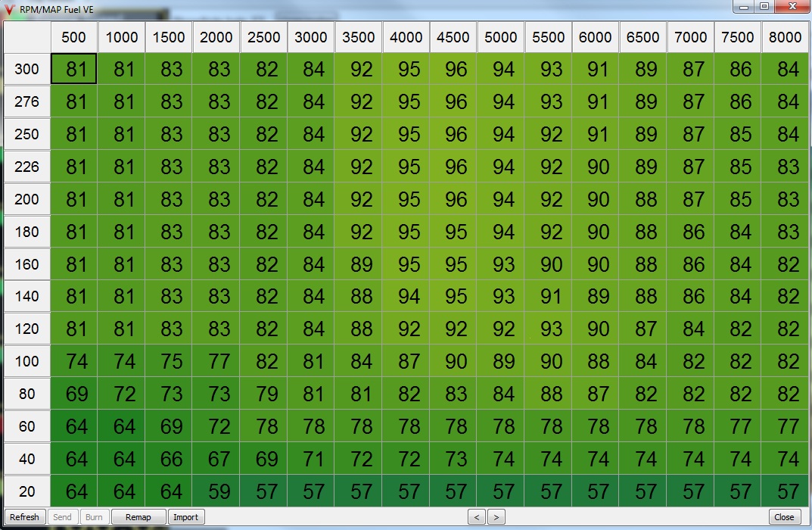This screenshot has width=812, height=530.
Task: Select the 300 MAP row header
Action: click(27, 70)
